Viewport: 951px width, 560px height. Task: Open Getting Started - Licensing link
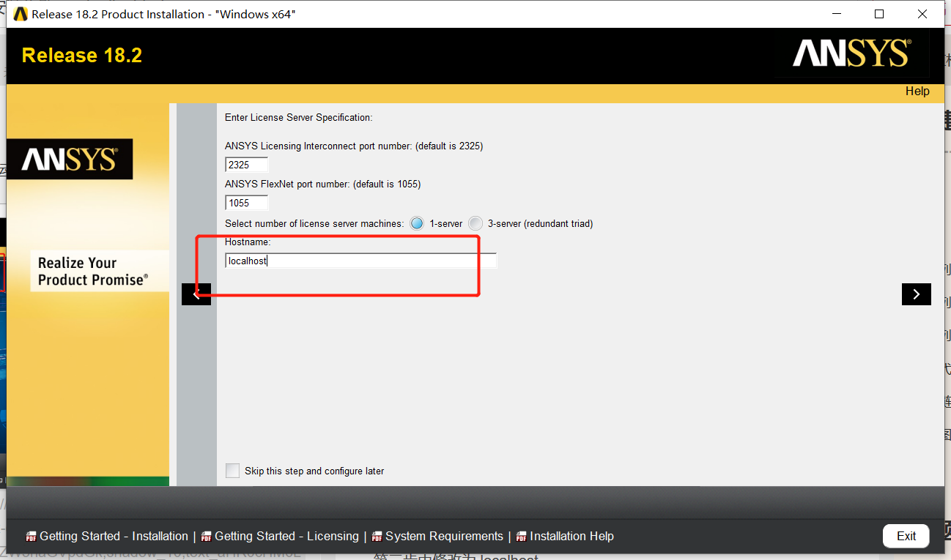[286, 537]
